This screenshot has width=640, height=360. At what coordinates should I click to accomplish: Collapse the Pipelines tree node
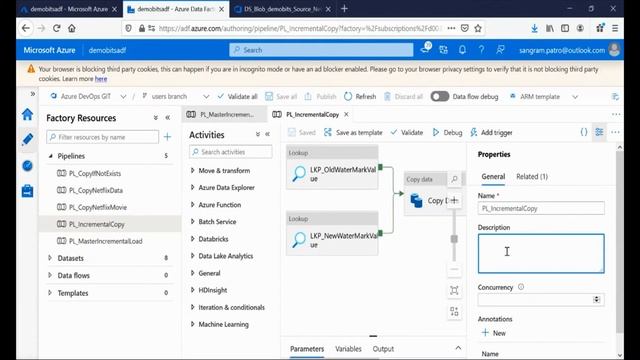(51, 156)
